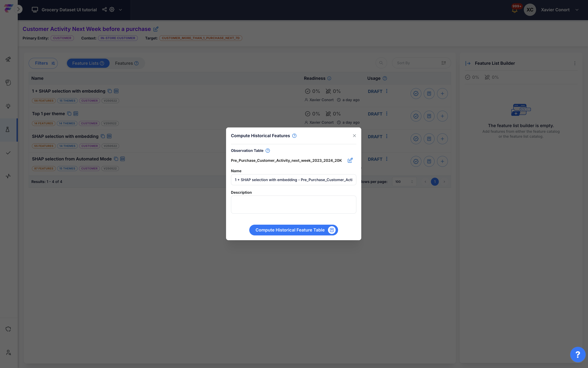Open the lightbulb ideation icon in the sidebar
This screenshot has width=588, height=368.
pyautogui.click(x=8, y=106)
